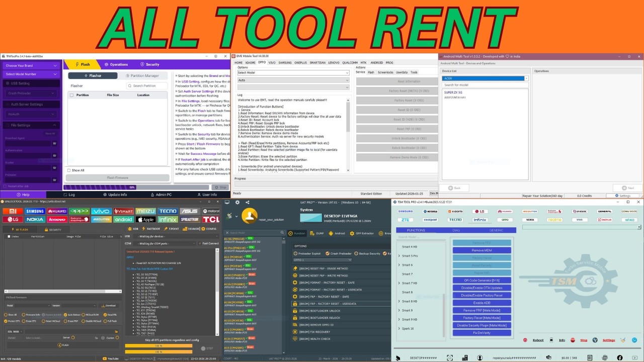Enable Erase FRP option in UnlockTool

pos(71,321)
